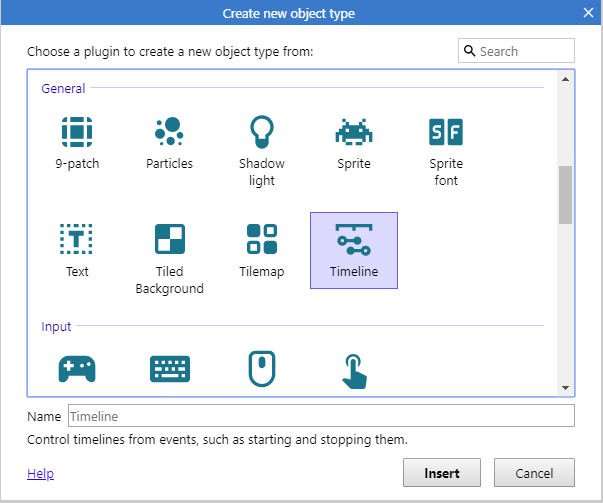Select the Sprite plugin icon
The image size is (603, 503).
click(x=354, y=132)
